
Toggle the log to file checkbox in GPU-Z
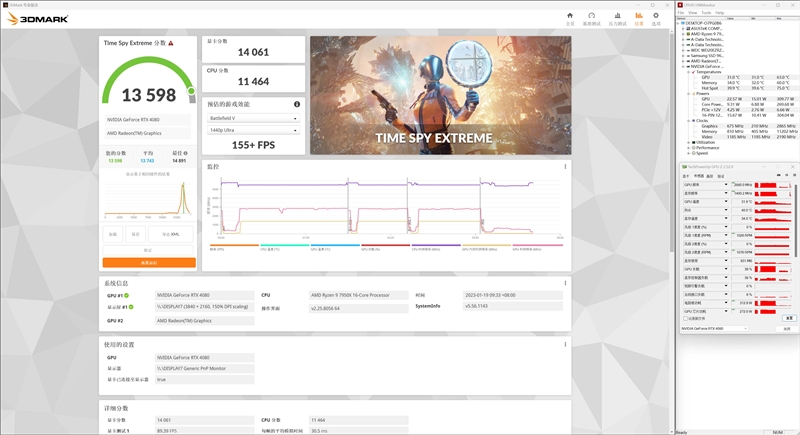pyautogui.click(x=684, y=318)
